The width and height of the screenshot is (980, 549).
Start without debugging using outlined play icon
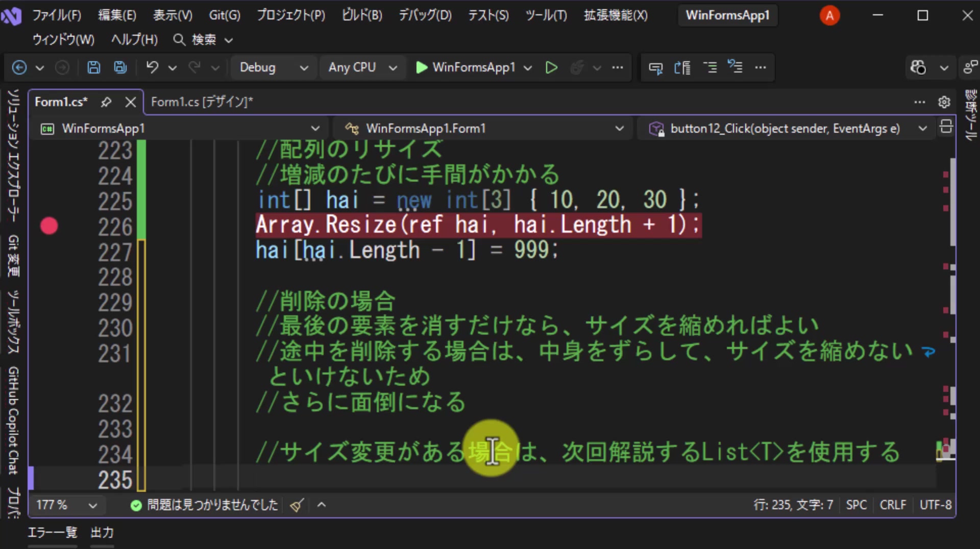551,67
